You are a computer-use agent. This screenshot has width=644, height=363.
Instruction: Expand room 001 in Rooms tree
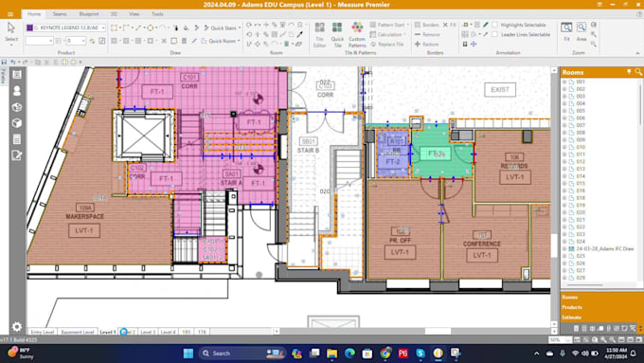pos(564,82)
